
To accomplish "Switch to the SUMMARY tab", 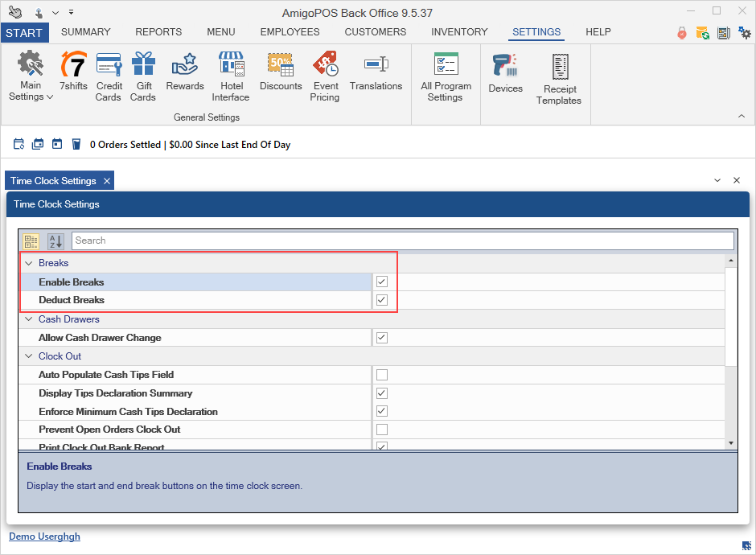I will click(x=86, y=32).
